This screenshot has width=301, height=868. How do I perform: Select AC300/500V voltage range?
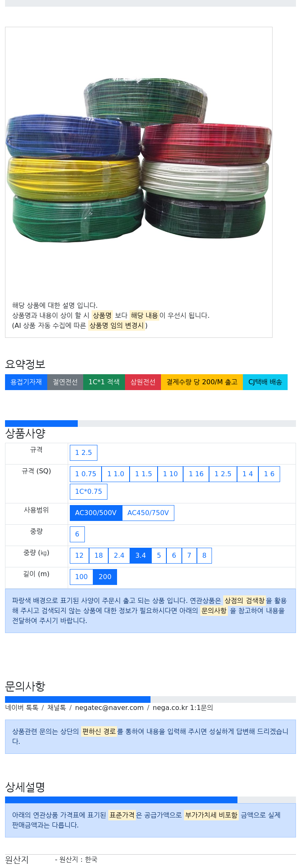96,513
